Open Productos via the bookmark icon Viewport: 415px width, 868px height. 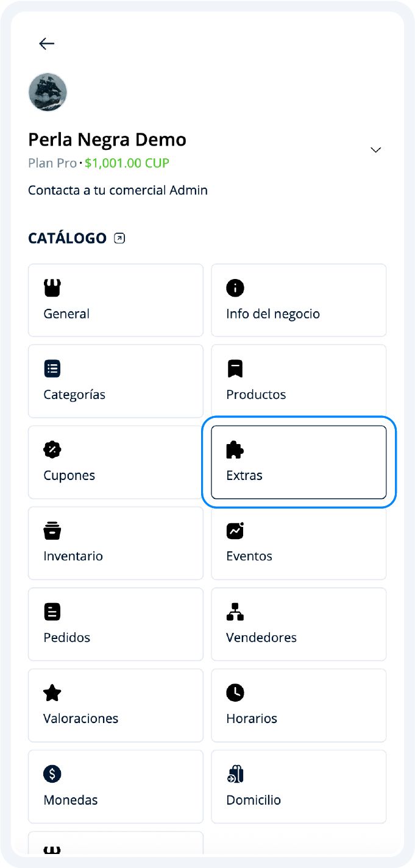235,369
